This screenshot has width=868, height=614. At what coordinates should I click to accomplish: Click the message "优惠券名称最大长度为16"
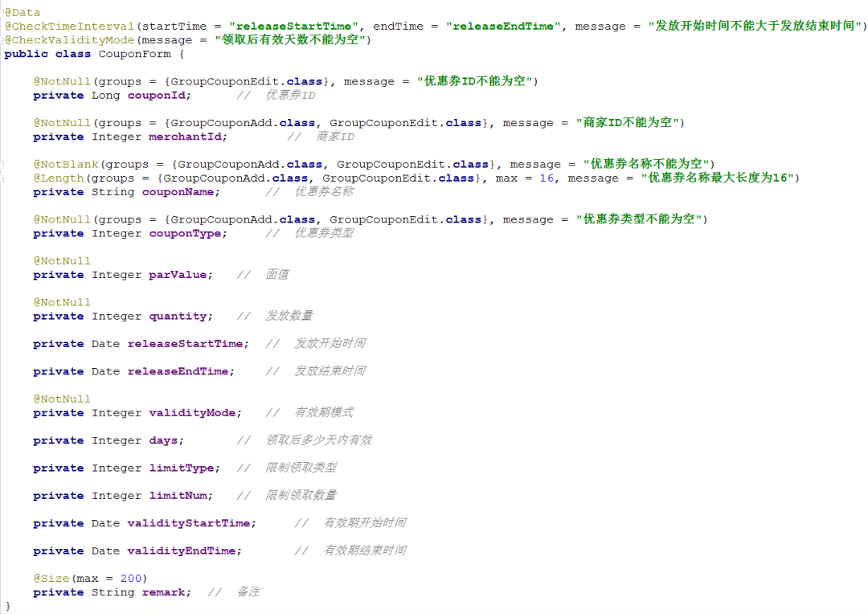point(718,178)
